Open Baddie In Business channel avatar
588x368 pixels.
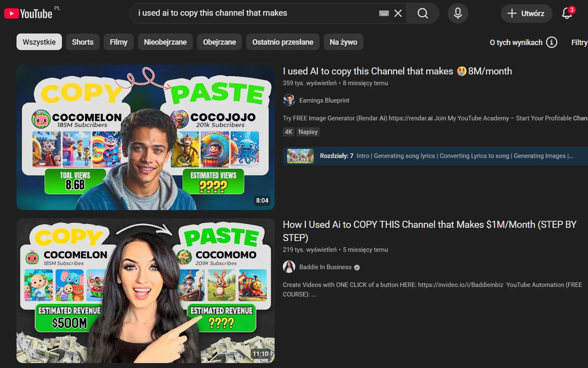click(289, 267)
